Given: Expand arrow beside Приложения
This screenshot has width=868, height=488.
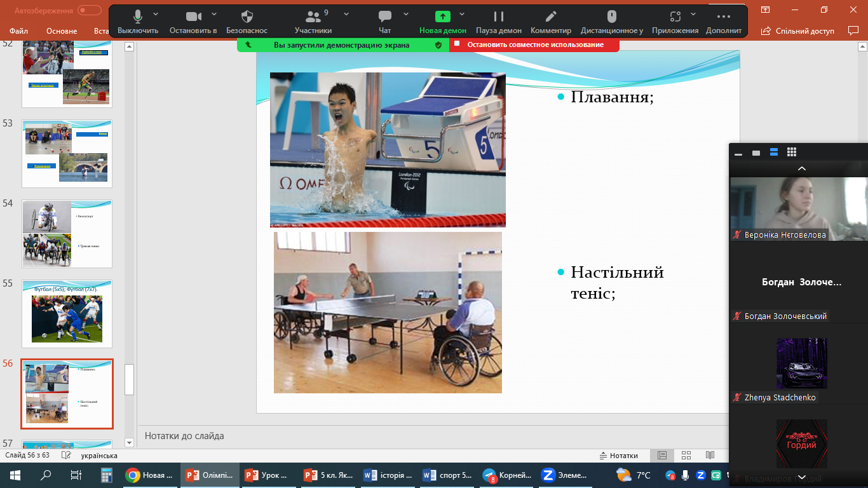Looking at the screenshot, I should click(x=693, y=14).
